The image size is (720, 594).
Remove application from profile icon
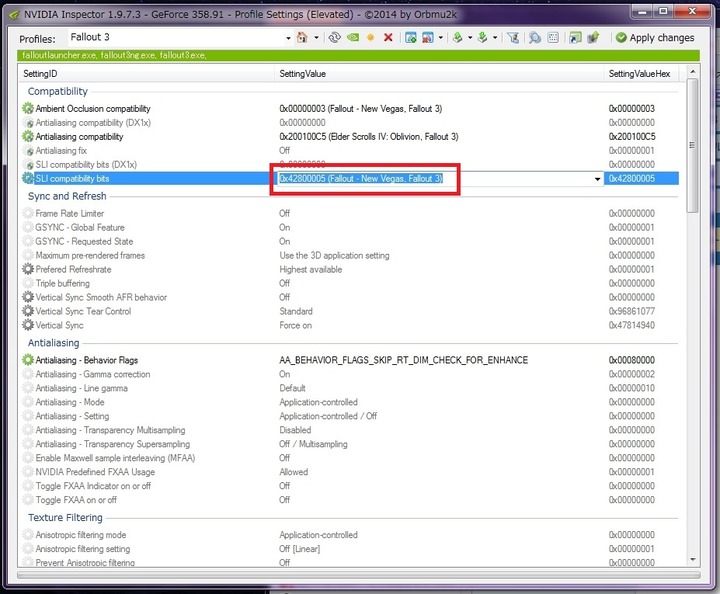pyautogui.click(x=428, y=38)
